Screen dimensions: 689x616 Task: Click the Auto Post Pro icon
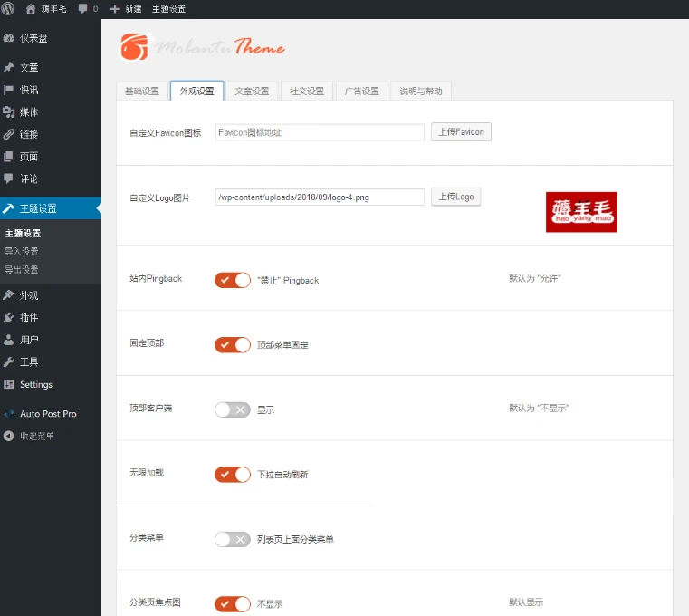pyautogui.click(x=9, y=414)
